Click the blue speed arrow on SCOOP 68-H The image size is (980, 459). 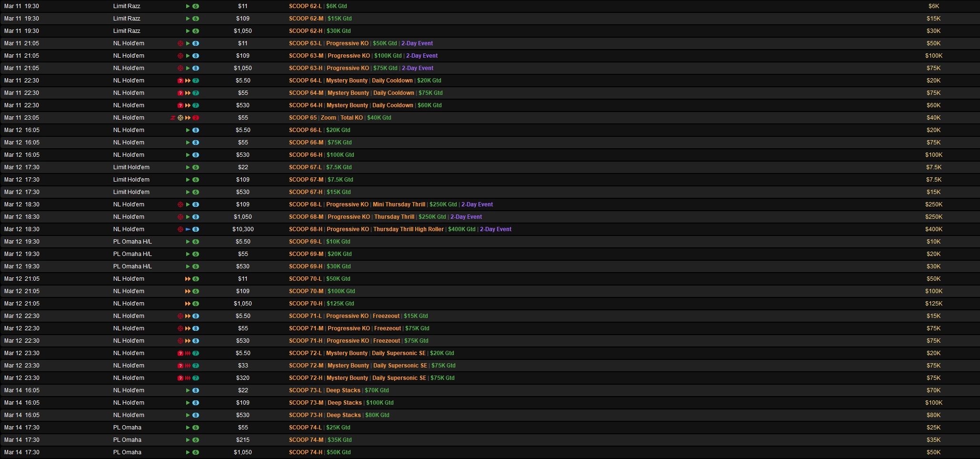coord(188,229)
